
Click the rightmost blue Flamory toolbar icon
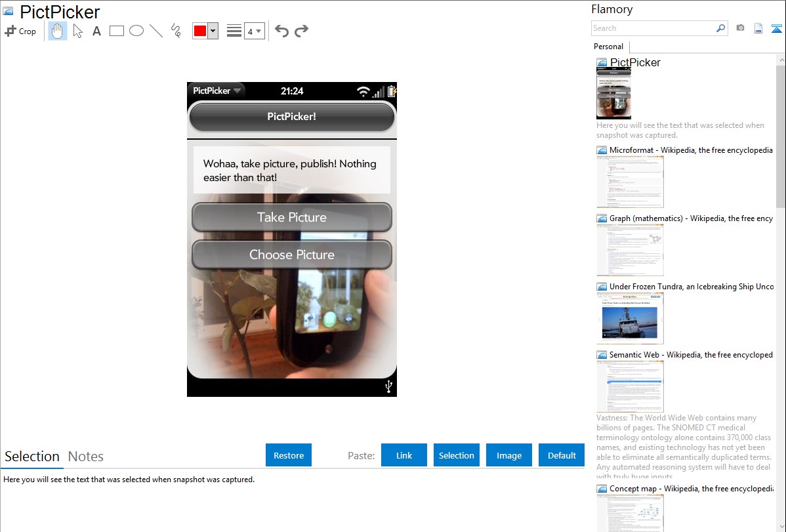pyautogui.click(x=776, y=28)
